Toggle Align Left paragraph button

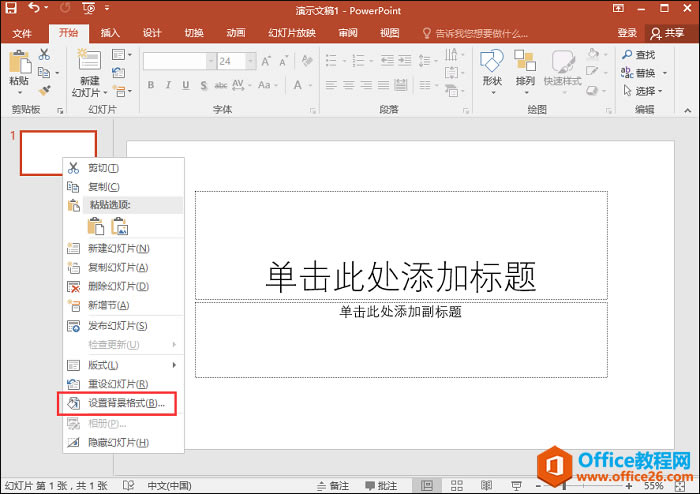coord(331,85)
